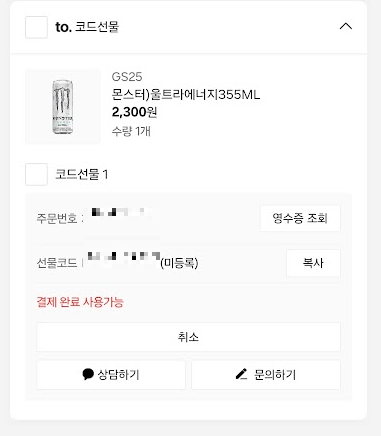This screenshot has height=436, width=381.
Task: Cancel the order with 취소 button
Action: coord(188,337)
